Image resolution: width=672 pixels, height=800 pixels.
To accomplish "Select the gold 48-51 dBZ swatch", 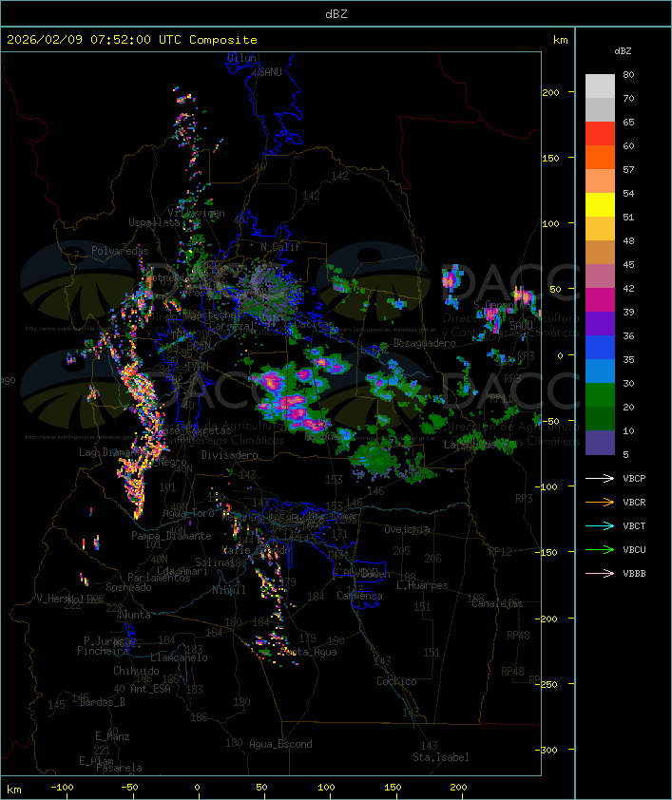I will 600,229.
